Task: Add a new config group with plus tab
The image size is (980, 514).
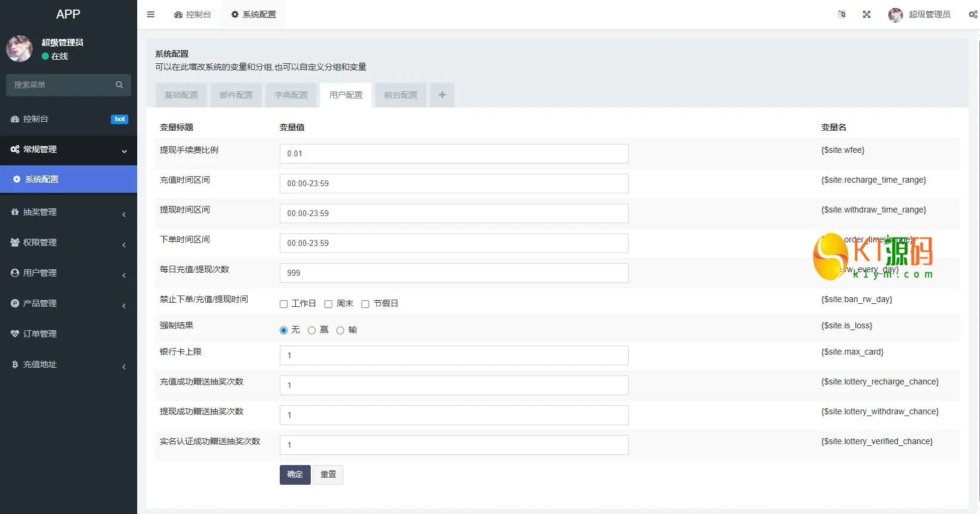Action: pyautogui.click(x=442, y=95)
